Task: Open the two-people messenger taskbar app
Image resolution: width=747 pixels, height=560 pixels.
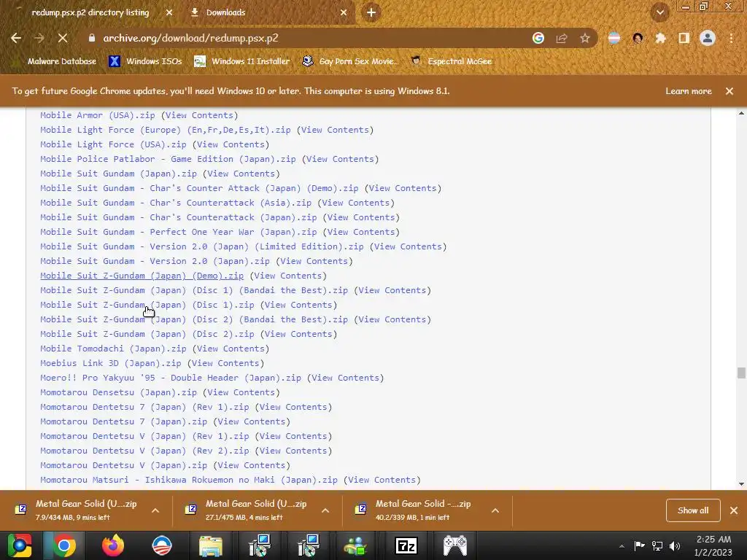Action: pos(356,545)
